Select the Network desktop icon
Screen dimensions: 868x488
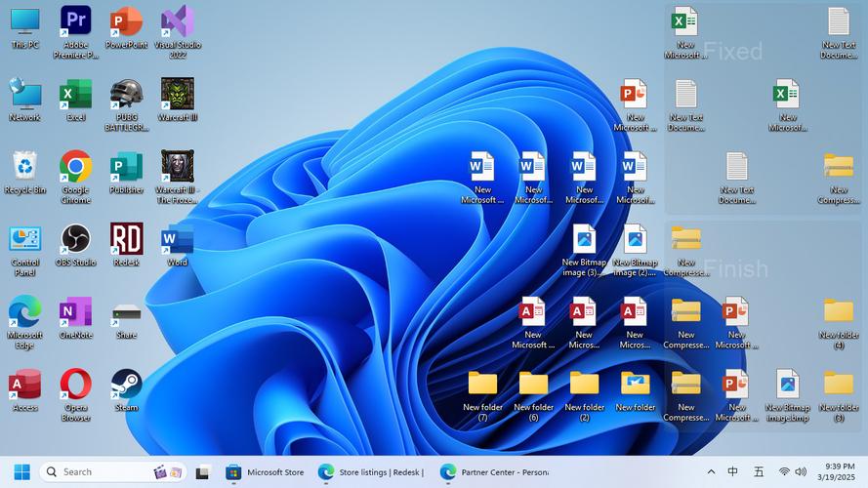[25, 101]
